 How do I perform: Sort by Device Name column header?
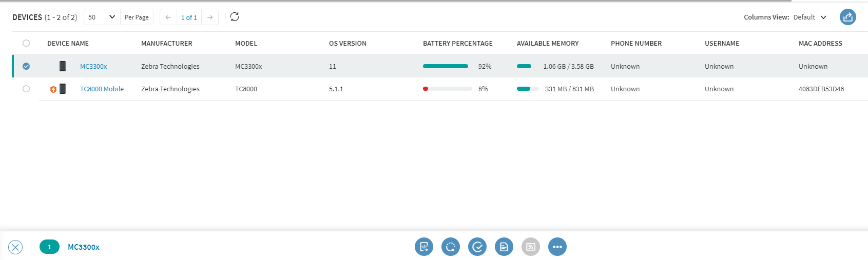point(68,44)
